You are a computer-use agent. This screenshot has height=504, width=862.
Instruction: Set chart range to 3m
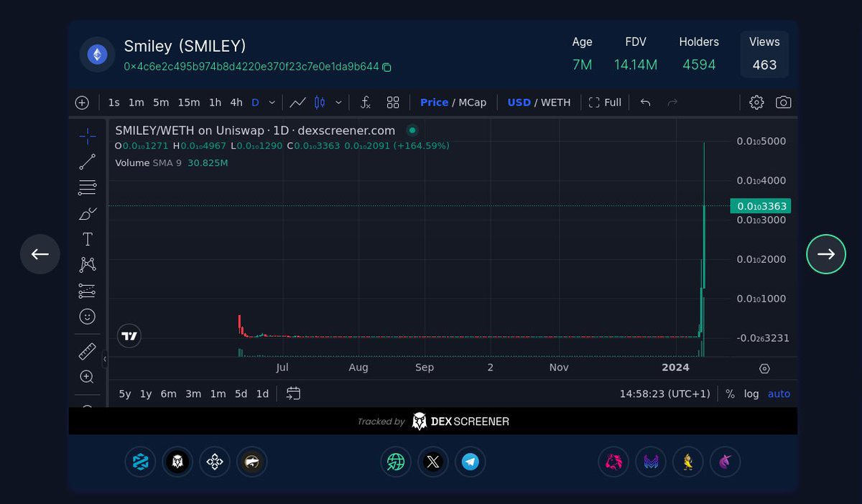point(193,393)
